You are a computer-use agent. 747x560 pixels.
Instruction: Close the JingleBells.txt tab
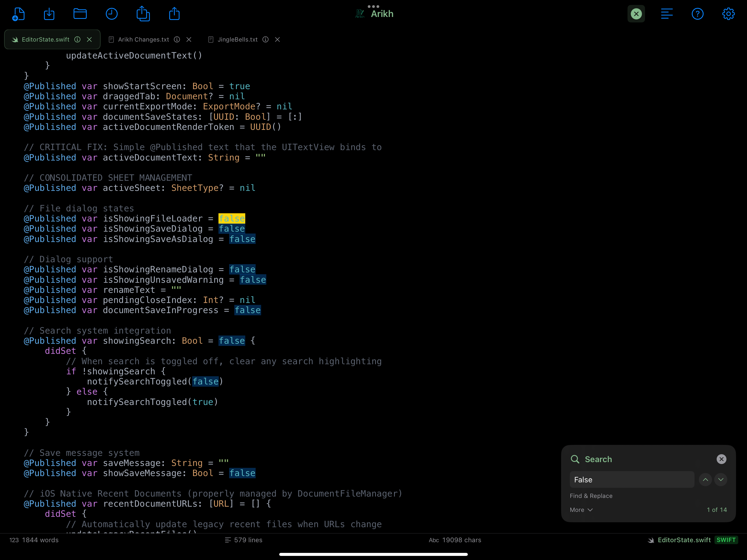click(x=277, y=40)
